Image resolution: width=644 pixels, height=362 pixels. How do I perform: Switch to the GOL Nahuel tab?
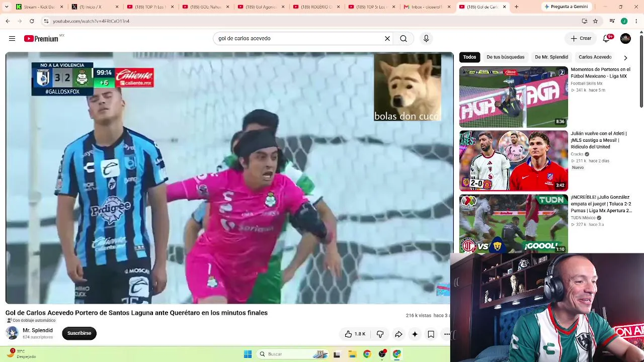click(x=205, y=7)
